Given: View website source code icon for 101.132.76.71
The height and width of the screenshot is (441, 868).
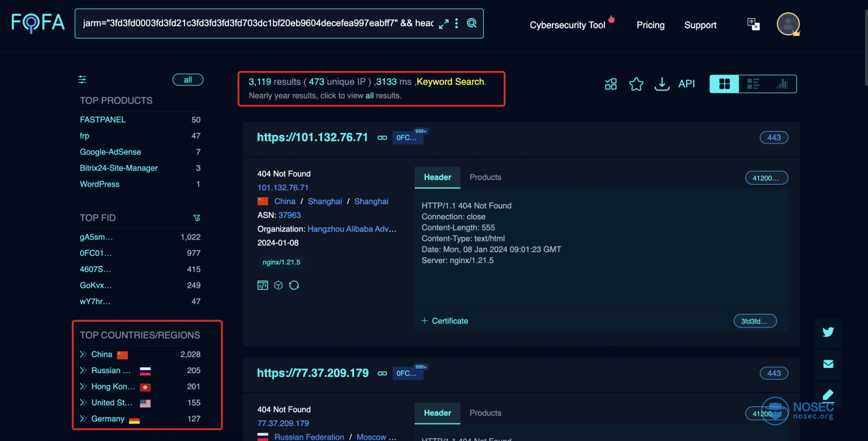Looking at the screenshot, I should (263, 285).
